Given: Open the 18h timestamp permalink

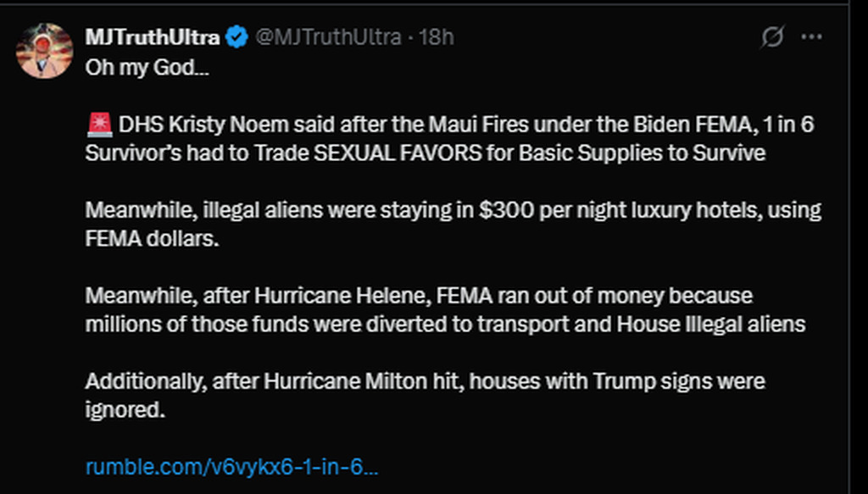Looking at the screenshot, I should (437, 37).
